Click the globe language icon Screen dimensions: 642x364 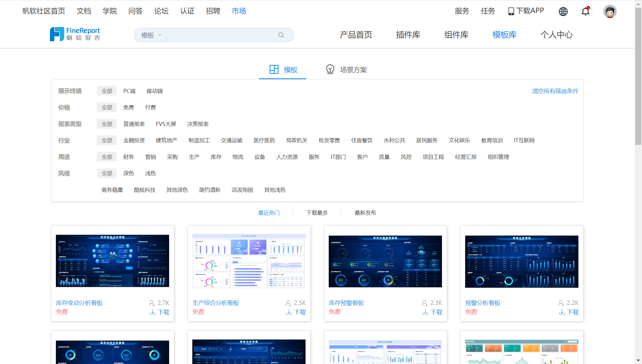pyautogui.click(x=563, y=11)
